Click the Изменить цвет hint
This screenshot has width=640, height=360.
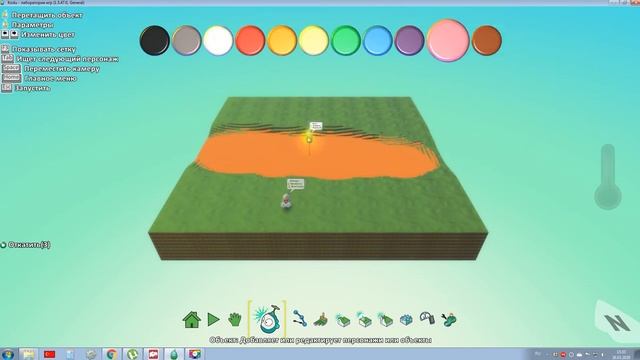click(48, 35)
